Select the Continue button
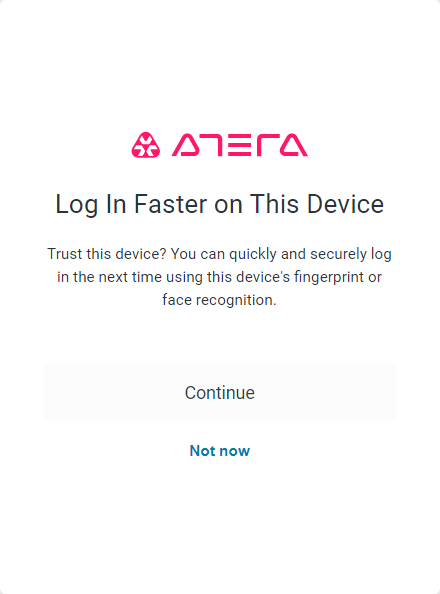This screenshot has height=594, width=440. [x=220, y=392]
